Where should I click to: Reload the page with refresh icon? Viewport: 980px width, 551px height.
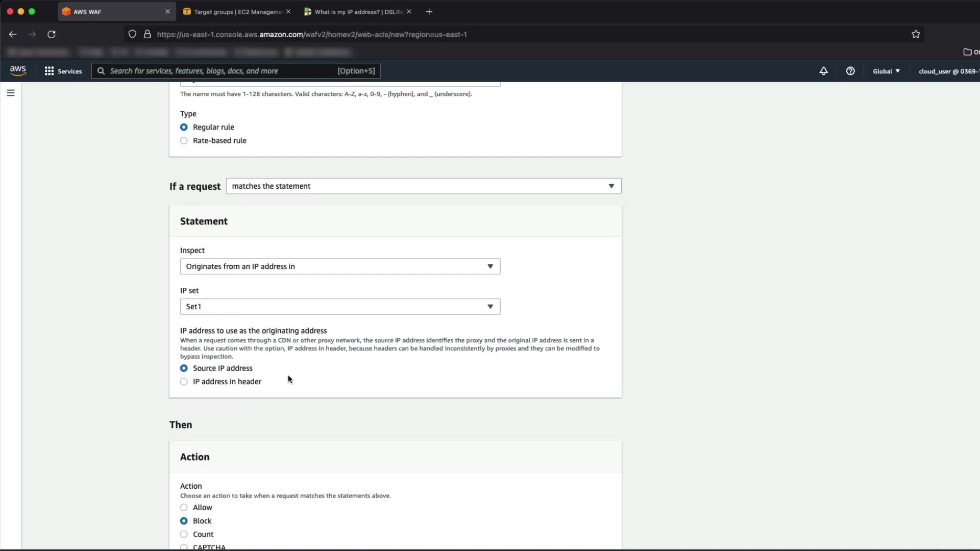(x=52, y=34)
